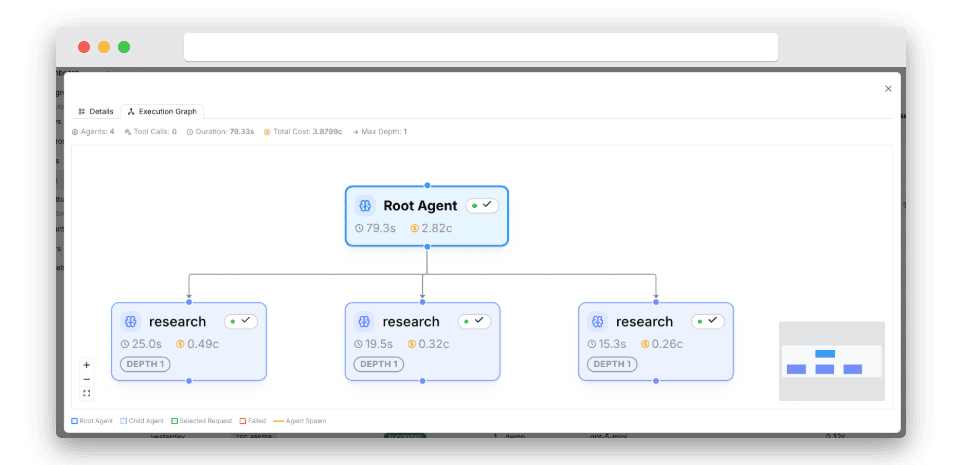Click the brain icon on the 15.3s research node
The width and height of the screenshot is (961, 465).
598,322
